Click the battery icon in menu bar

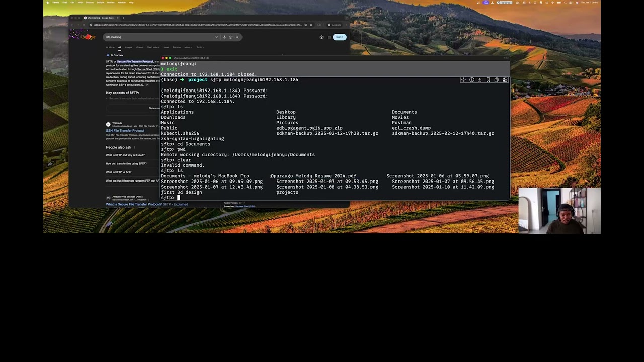click(x=559, y=3)
